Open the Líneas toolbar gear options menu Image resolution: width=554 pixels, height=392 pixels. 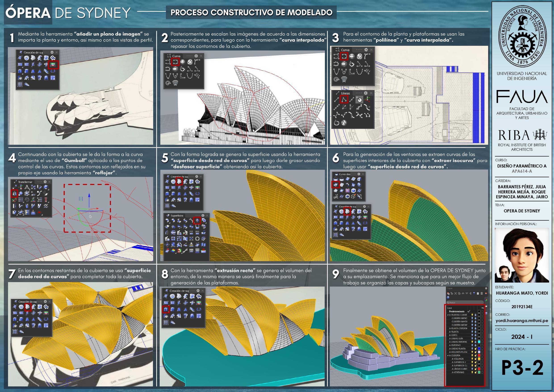(x=366, y=93)
